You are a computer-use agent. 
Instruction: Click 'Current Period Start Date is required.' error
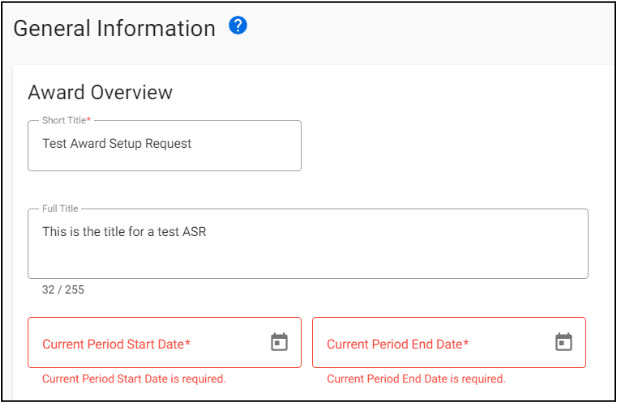[134, 379]
